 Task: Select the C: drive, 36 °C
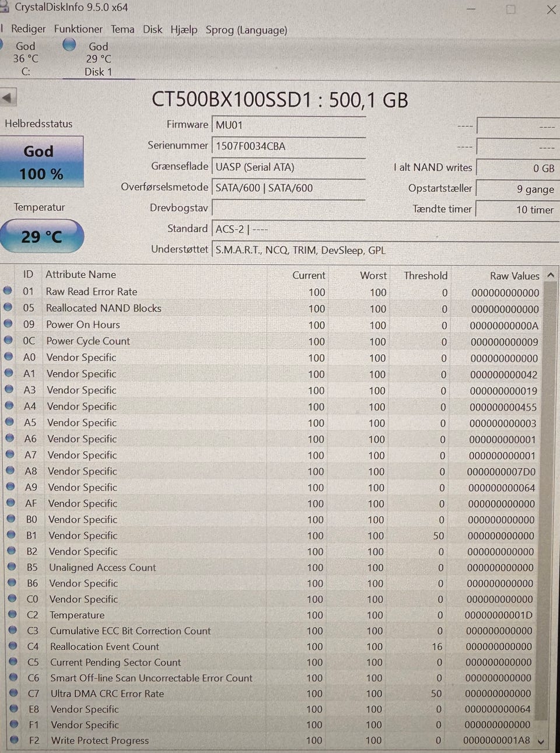[26, 58]
